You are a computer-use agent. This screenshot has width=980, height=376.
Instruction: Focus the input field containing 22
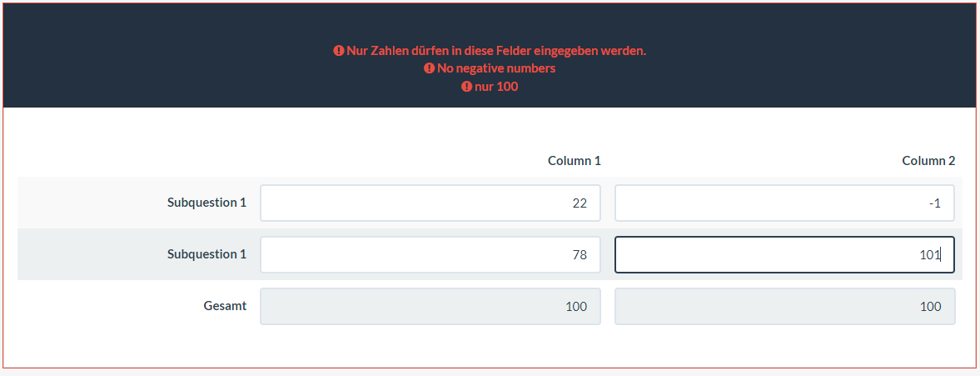coord(430,203)
